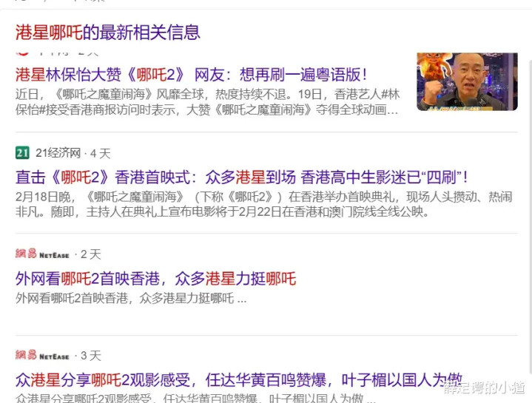The image size is (532, 403).
Task: Open the 外网看哪吒2首映香港 headline
Action: click(155, 279)
